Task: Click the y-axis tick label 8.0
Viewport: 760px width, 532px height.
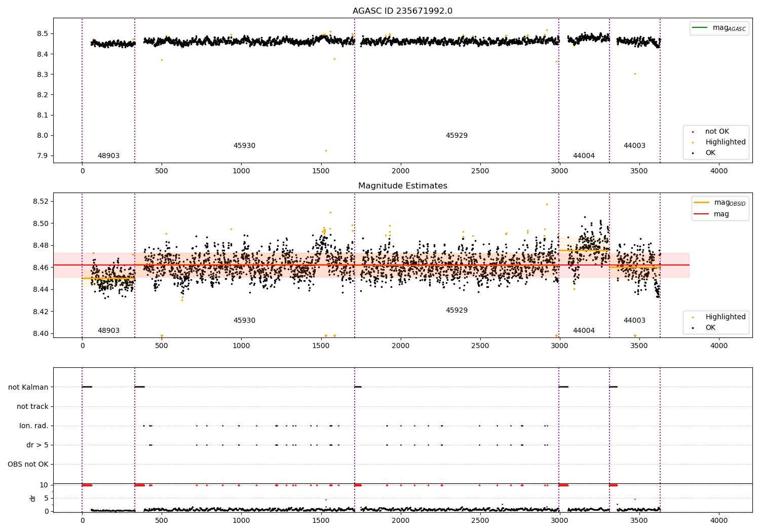Action: click(43, 135)
